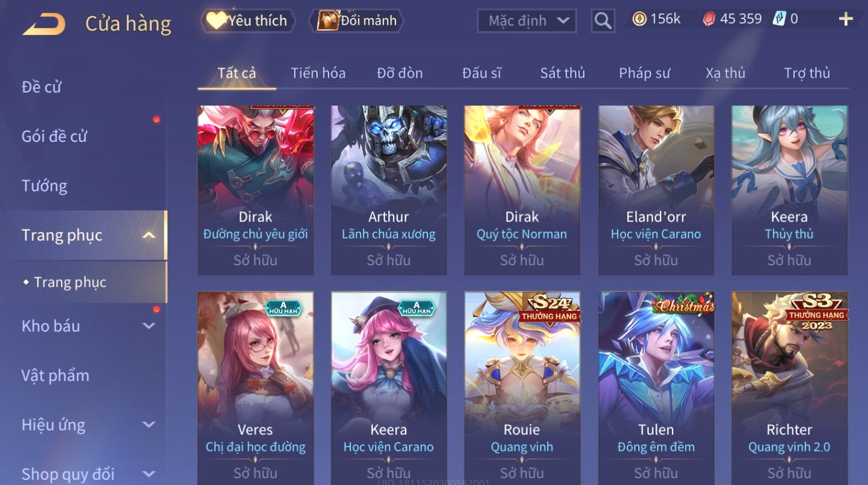868x485 pixels.
Task: Click the heart icon in Yêu thích
Action: pos(216,21)
